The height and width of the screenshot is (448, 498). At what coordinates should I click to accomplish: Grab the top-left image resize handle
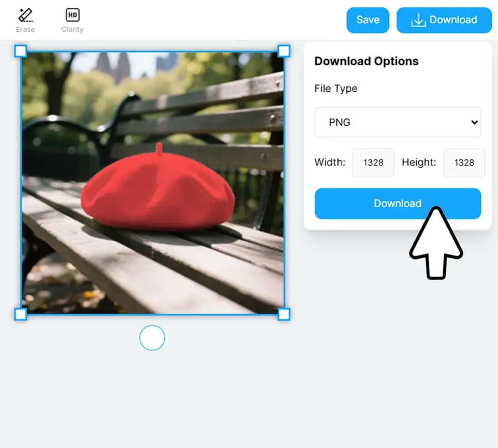pos(20,51)
